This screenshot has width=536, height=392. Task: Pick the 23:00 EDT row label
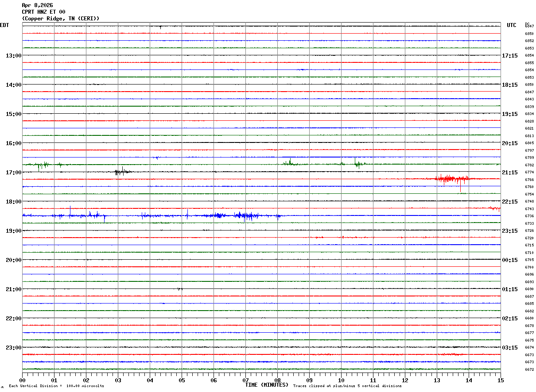coord(13,348)
